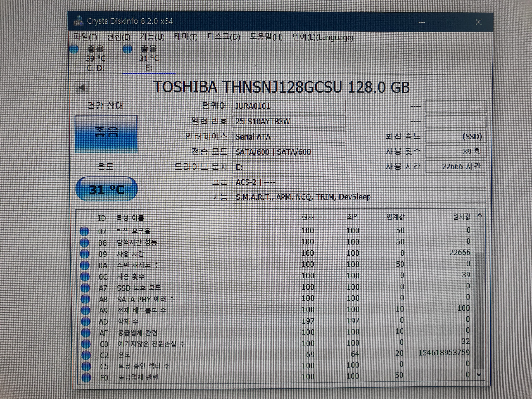Click the SMART list scroll up arrow
Image resolution: width=532 pixels, height=399 pixels.
pos(480,215)
